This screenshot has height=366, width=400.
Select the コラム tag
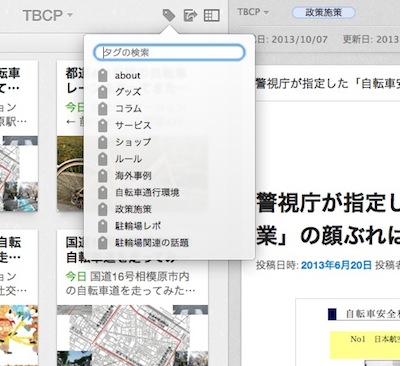click(x=128, y=109)
